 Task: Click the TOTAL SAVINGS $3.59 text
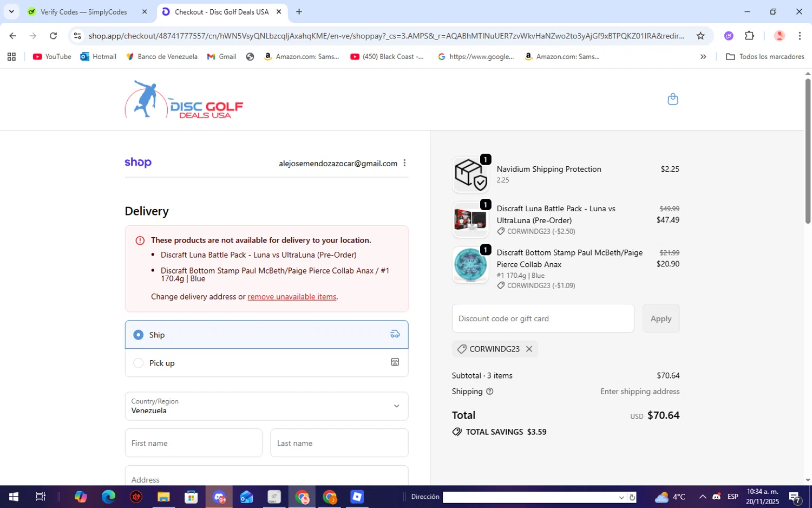(499, 432)
